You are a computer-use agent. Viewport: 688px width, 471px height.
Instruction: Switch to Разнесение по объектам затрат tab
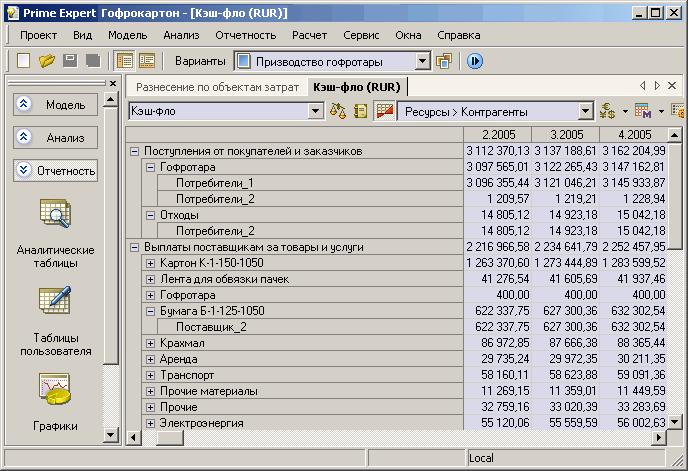coord(217,87)
